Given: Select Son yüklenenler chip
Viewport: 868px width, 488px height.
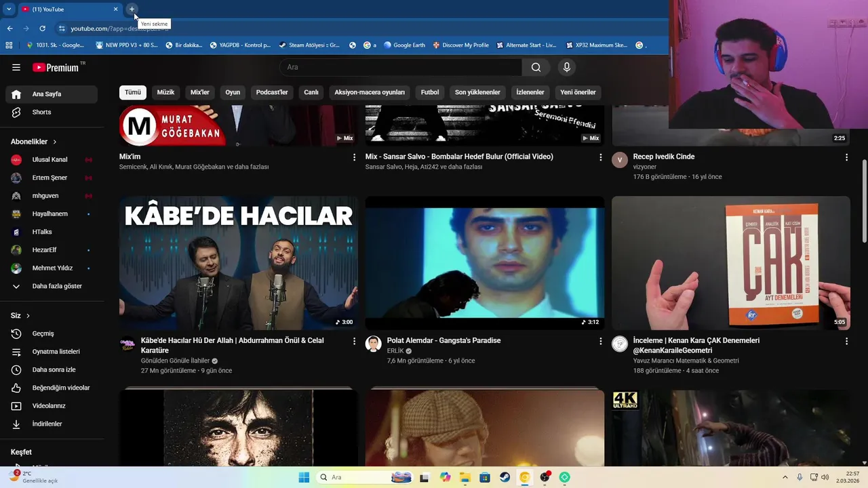Looking at the screenshot, I should coord(477,92).
